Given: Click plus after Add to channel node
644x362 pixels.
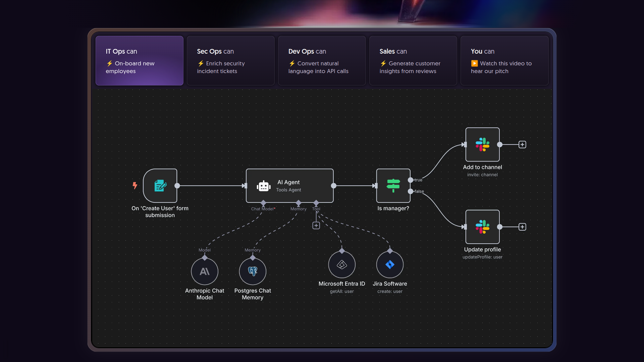Looking at the screenshot, I should [x=522, y=144].
